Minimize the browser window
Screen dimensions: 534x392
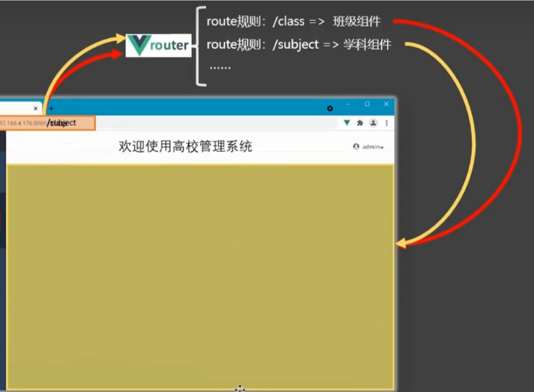348,104
